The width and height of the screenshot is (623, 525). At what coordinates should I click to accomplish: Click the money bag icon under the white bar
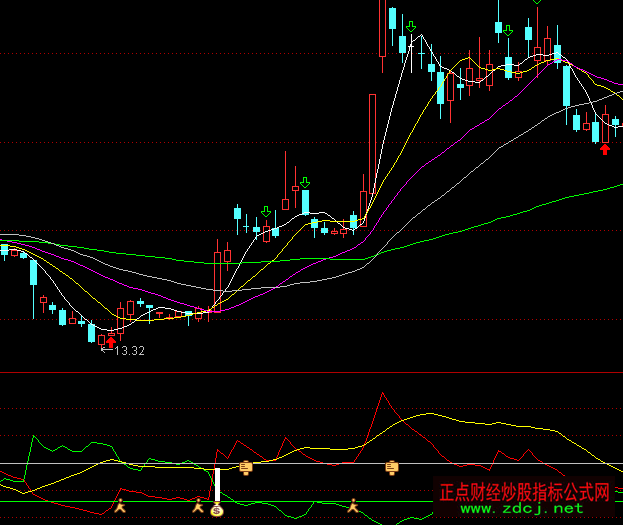216,509
